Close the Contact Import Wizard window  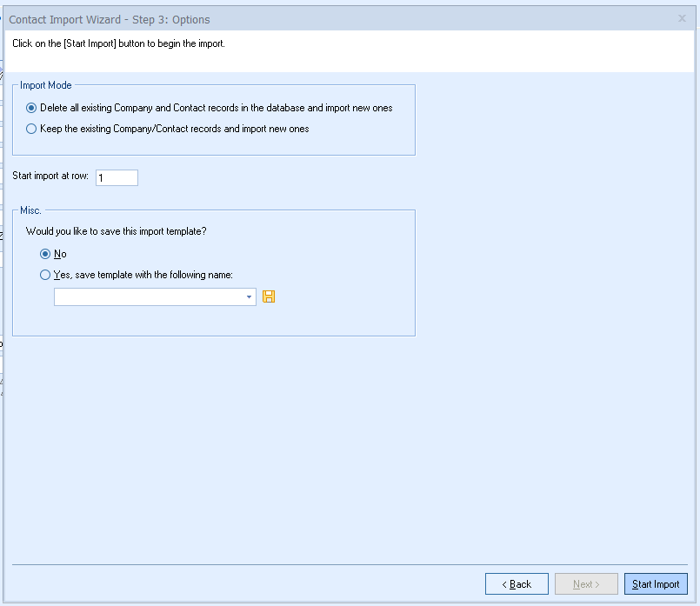(682, 18)
